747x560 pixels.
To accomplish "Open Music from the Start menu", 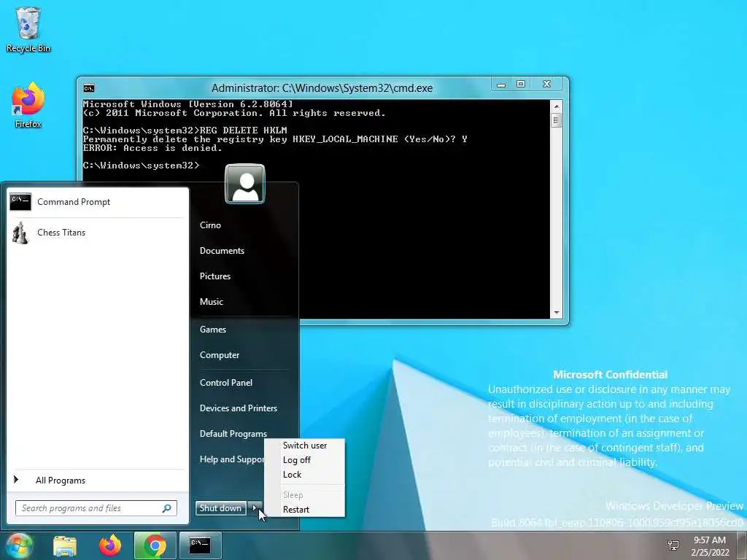I will coord(211,301).
